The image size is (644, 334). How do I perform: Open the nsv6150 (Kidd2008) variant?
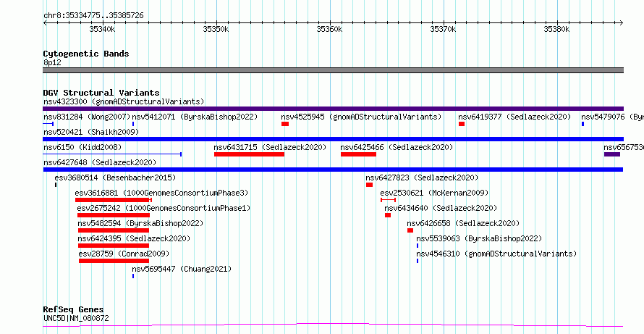pos(82,147)
